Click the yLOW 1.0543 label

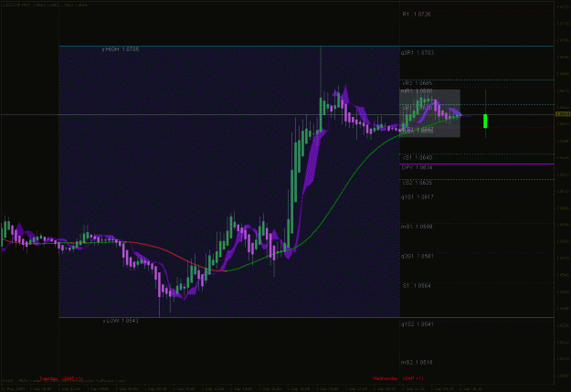click(121, 321)
